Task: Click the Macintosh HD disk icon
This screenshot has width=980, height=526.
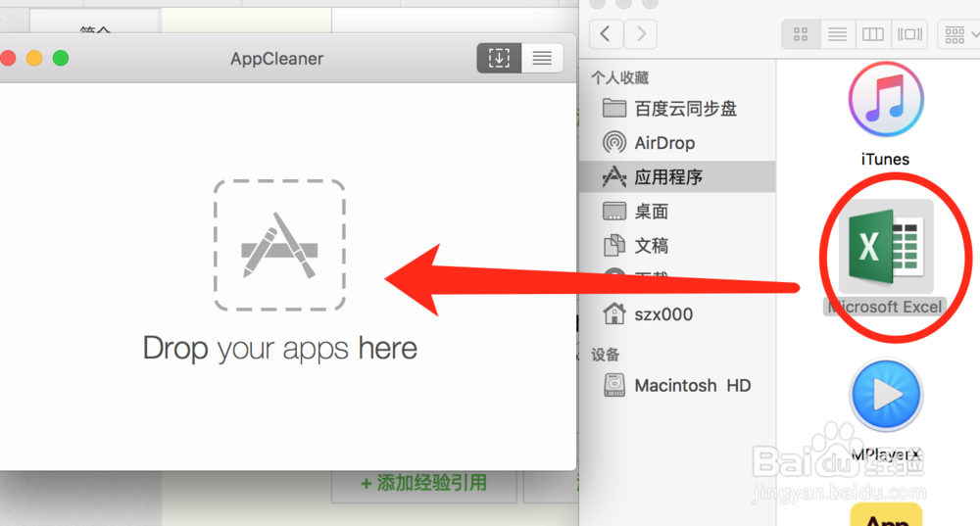Action: point(614,385)
